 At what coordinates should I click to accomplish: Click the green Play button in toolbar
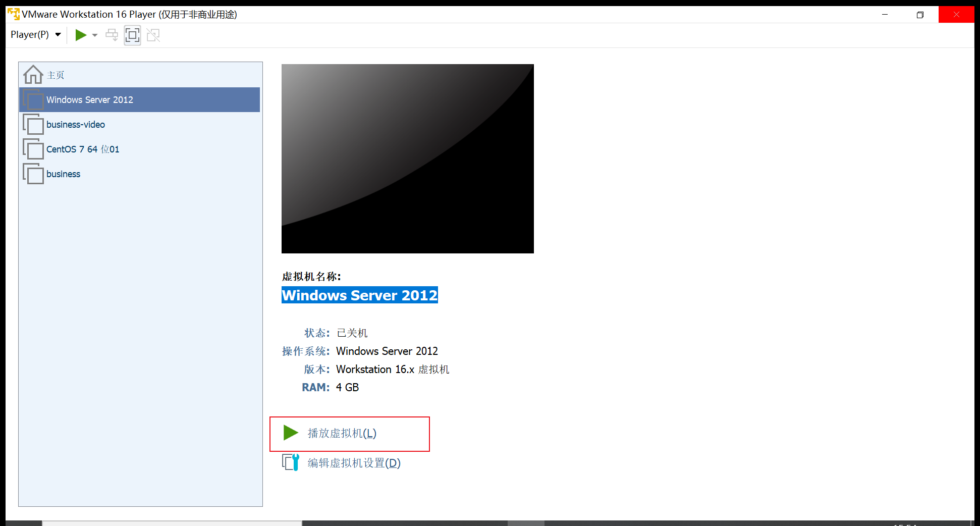81,35
